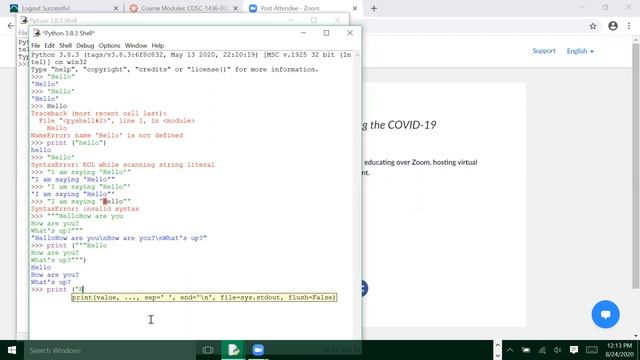This screenshot has height=360, width=640.
Task: Open the battery status tray icon
Action: [x=526, y=350]
